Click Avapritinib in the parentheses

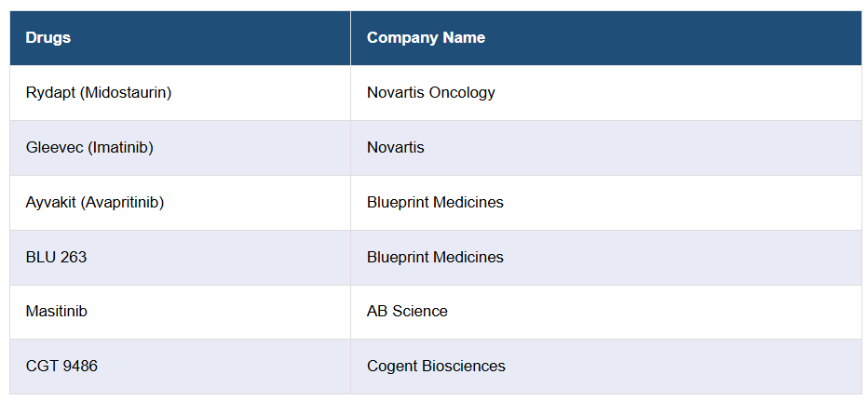click(x=124, y=203)
